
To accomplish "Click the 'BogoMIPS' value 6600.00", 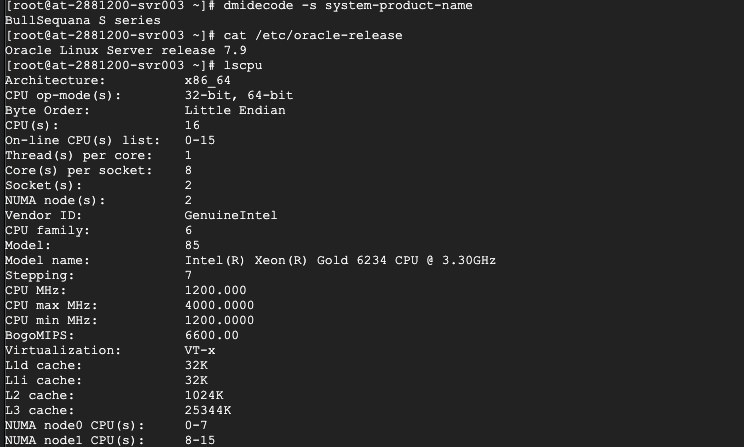I will [x=211, y=335].
